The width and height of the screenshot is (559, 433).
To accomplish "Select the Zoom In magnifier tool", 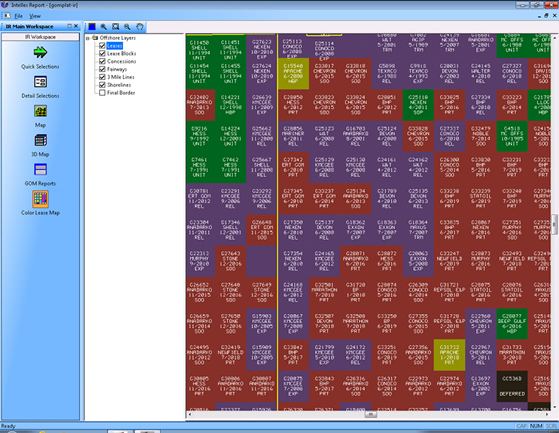I will click(104, 27).
